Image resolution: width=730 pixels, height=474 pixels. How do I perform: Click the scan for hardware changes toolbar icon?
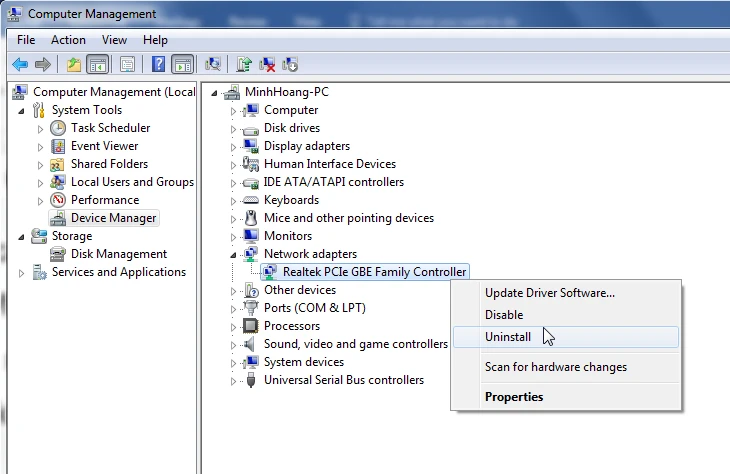pos(212,65)
